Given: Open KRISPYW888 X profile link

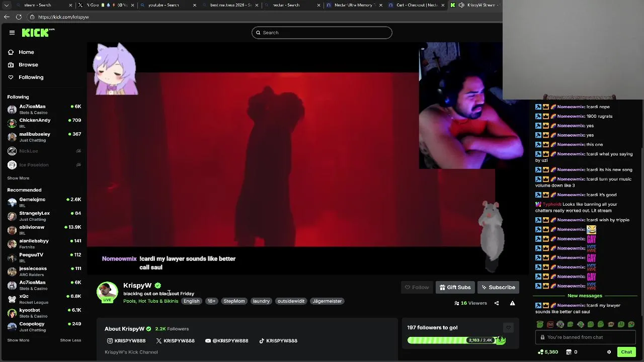Looking at the screenshot, I should (x=175, y=341).
